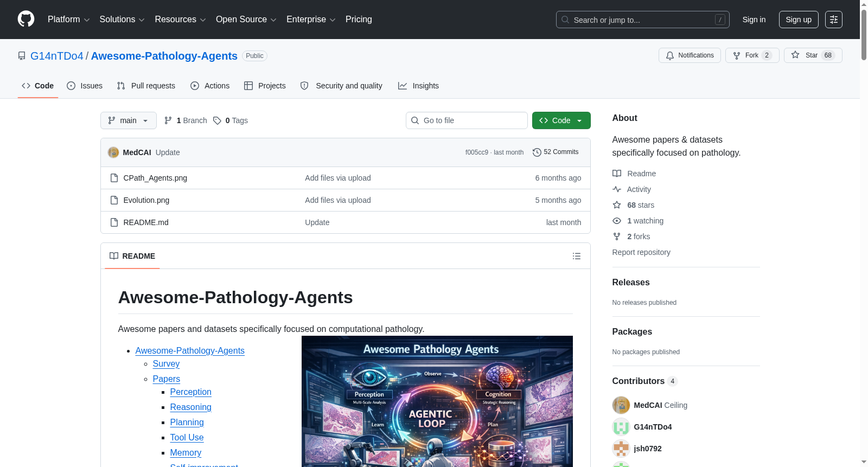The width and height of the screenshot is (868, 467).
Task: Focus the Search or jump to field
Action: click(642, 20)
